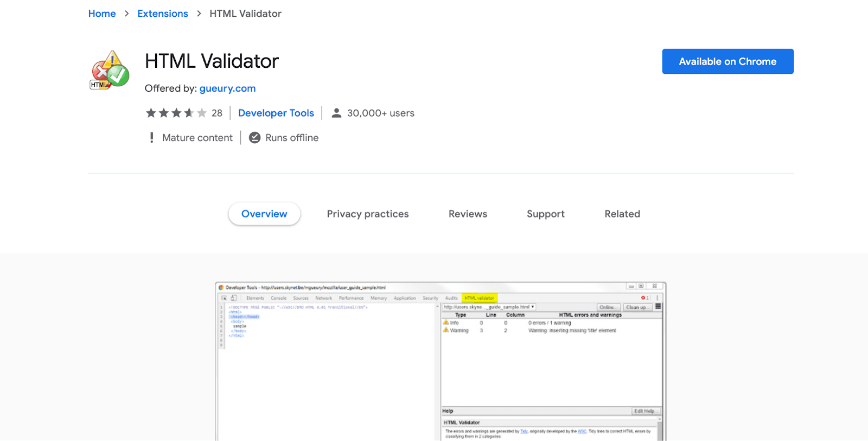
Task: Switch to the Privacy practices tab
Action: click(x=368, y=214)
